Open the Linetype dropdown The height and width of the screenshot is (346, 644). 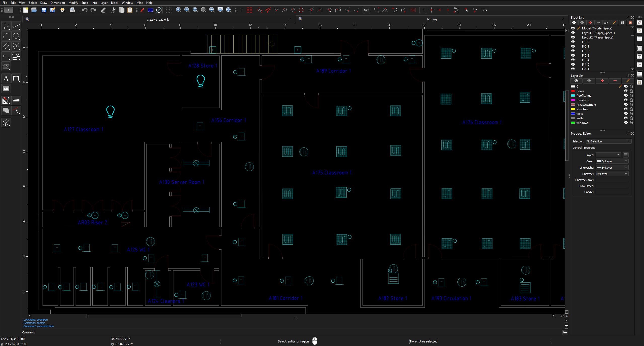612,174
